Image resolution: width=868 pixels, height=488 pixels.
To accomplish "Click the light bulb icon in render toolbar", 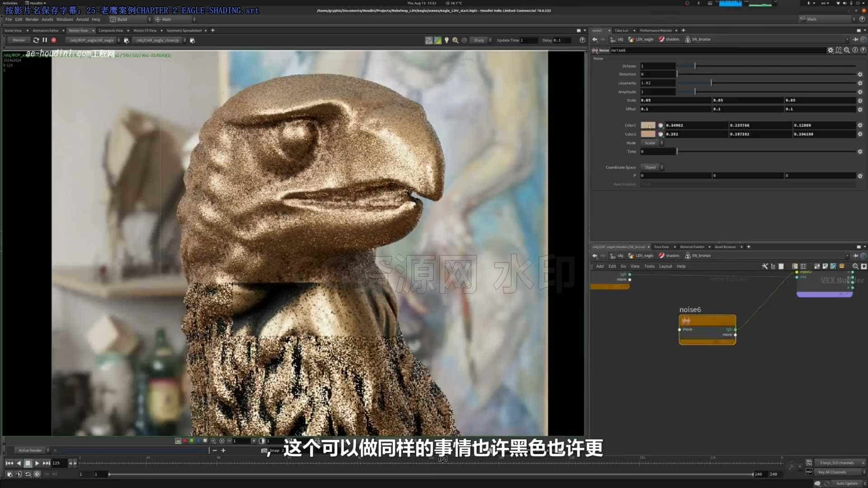I will coord(447,40).
